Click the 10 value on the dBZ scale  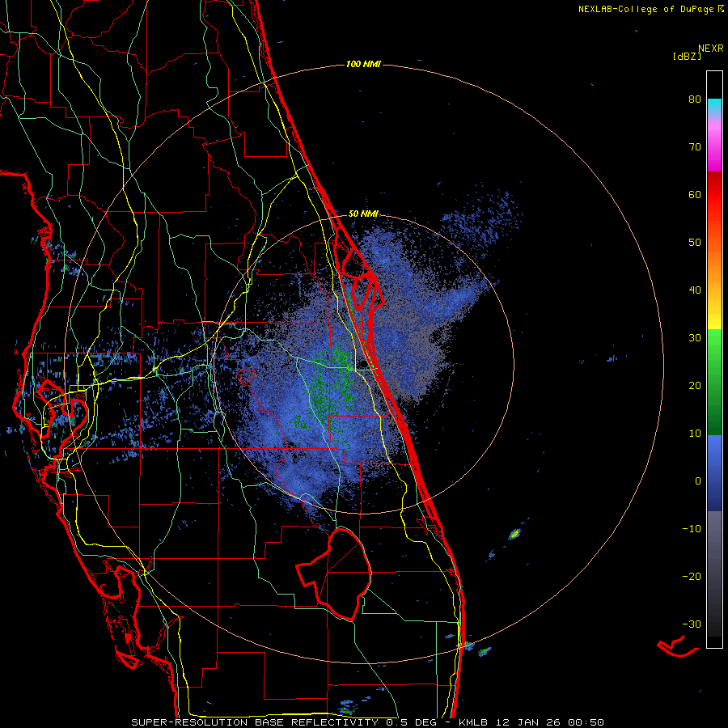(695, 434)
